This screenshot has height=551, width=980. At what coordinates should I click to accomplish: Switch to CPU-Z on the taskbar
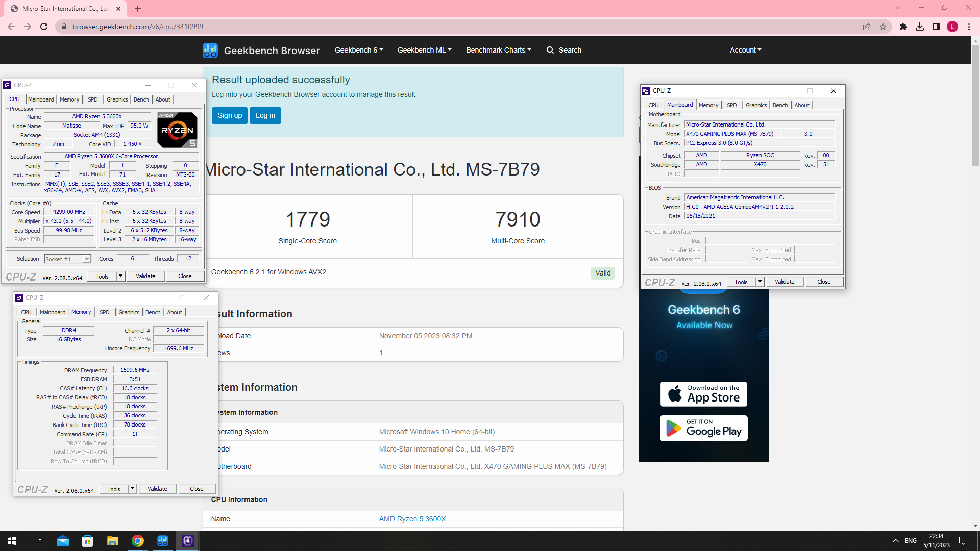pyautogui.click(x=188, y=541)
